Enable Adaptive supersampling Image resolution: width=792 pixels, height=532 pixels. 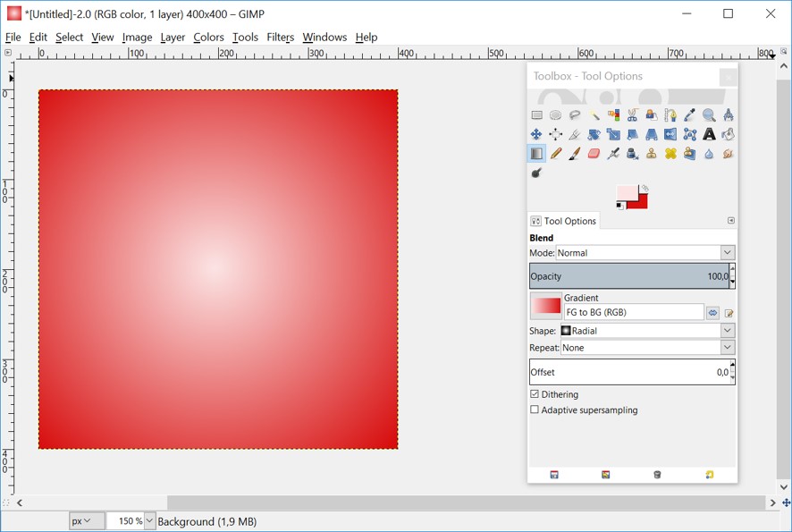point(535,410)
